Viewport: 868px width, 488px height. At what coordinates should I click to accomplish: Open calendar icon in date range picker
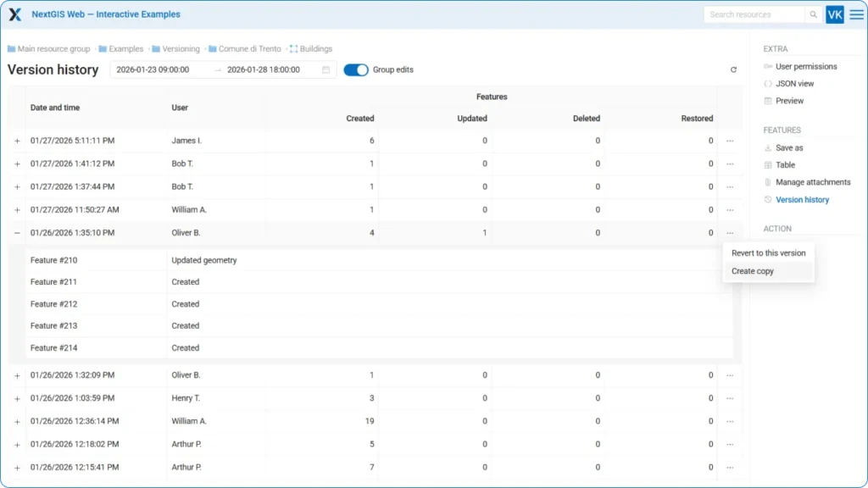[325, 69]
